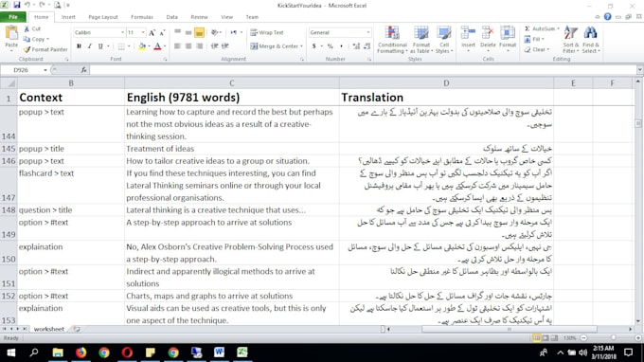Click Delete cells icon
The image size is (644, 362).
488,33
